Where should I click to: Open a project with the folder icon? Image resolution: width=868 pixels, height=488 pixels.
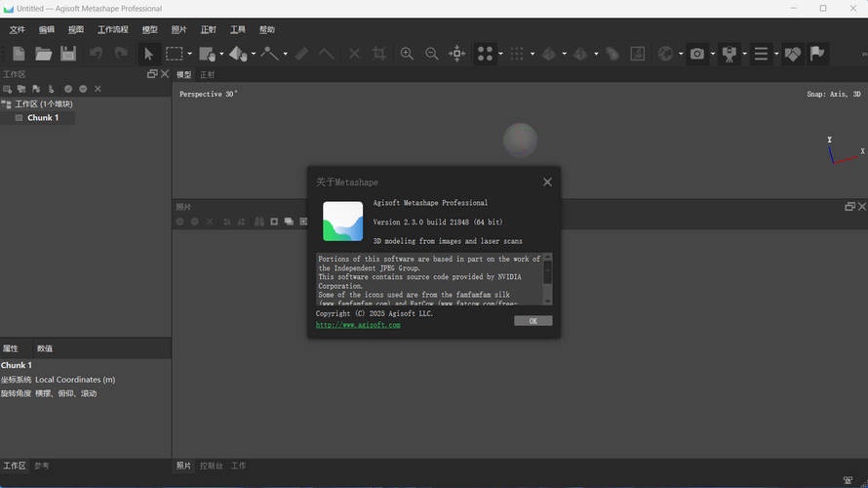pos(43,54)
